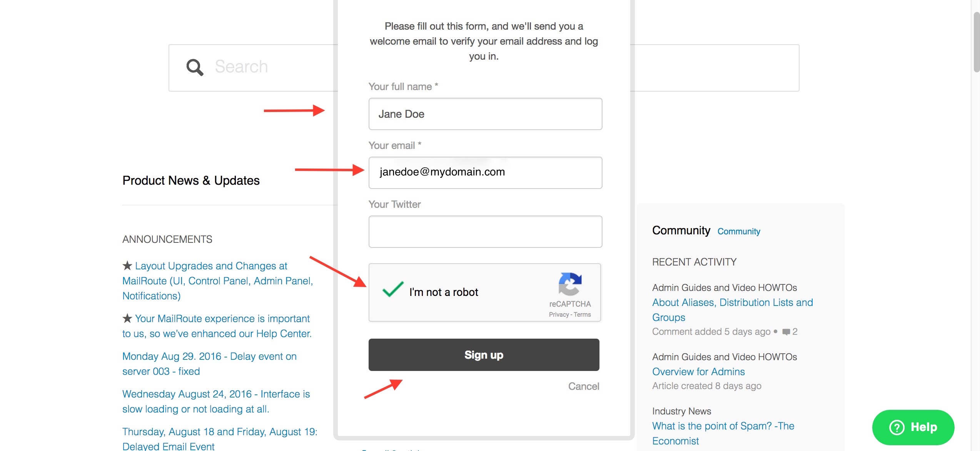This screenshot has height=451, width=980.
Task: Click the Help question mark button
Action: pos(913,427)
